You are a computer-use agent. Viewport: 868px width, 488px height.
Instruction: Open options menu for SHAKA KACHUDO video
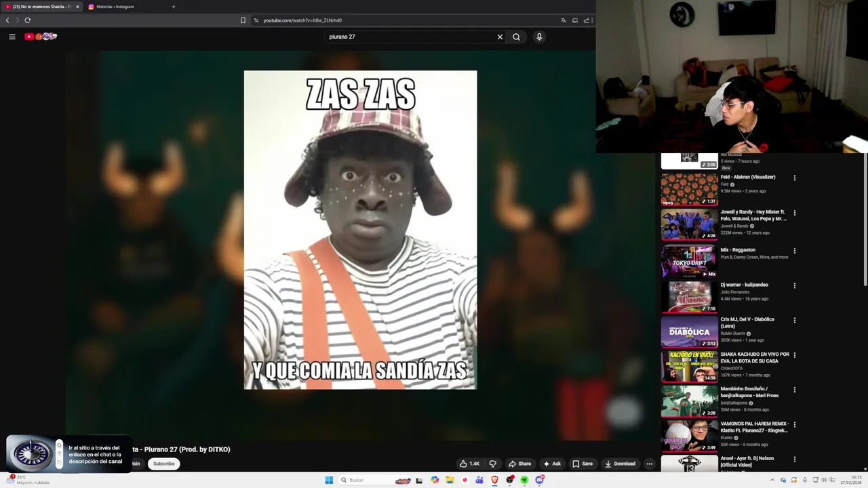coord(795,355)
